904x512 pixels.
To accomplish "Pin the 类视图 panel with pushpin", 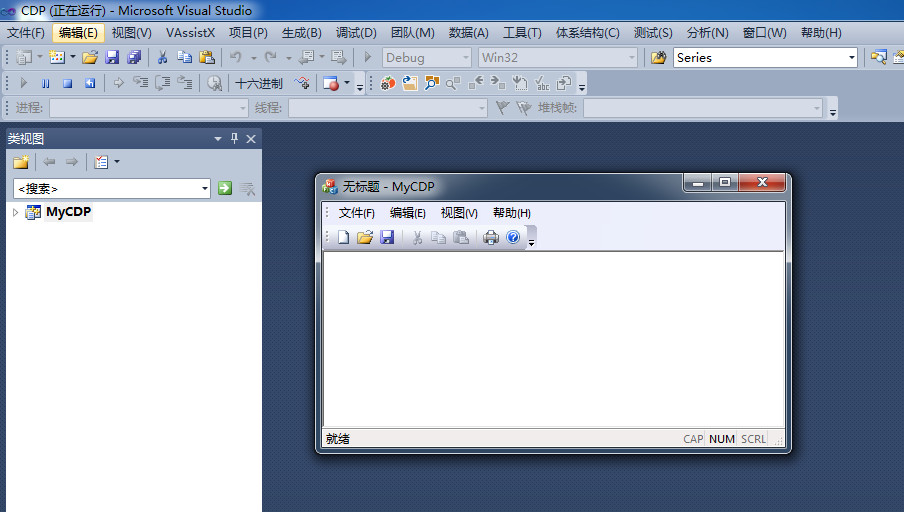I will tap(234, 138).
